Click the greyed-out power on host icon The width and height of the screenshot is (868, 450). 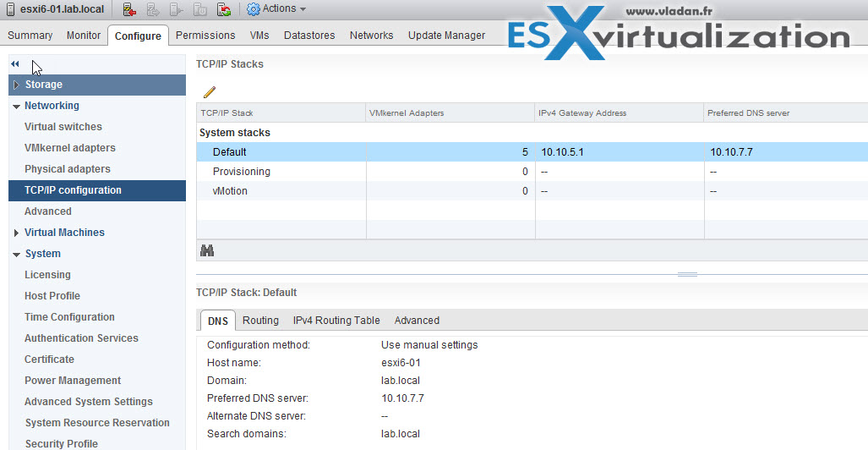200,8
